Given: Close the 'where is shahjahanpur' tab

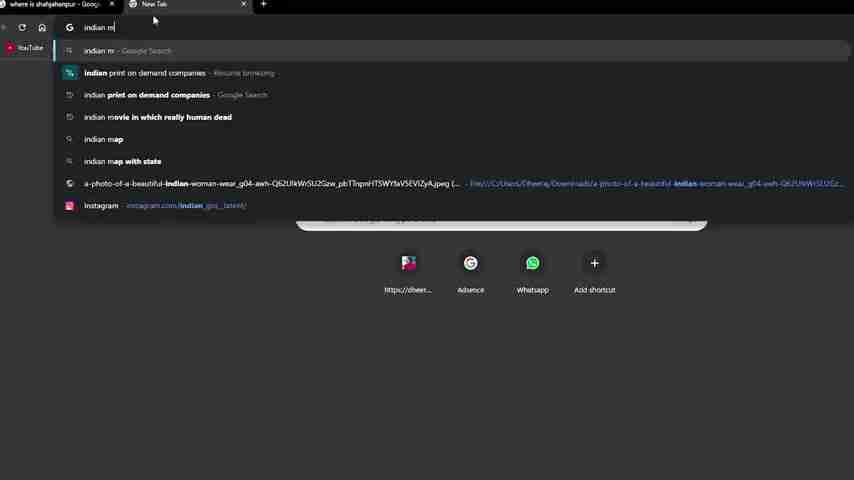Looking at the screenshot, I should 111,5.
